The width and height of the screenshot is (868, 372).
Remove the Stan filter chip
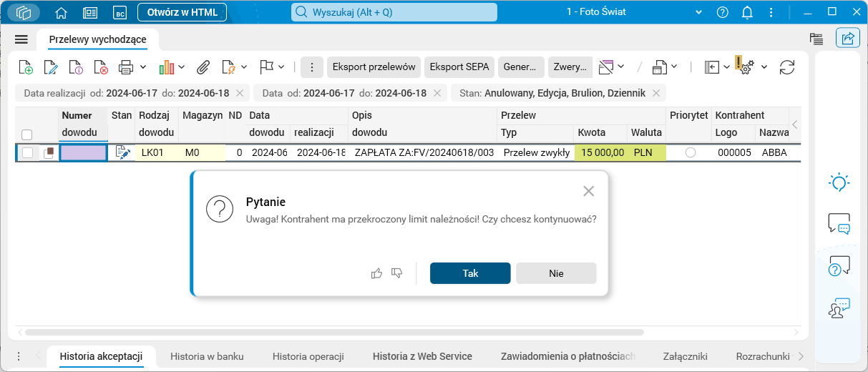pyautogui.click(x=655, y=93)
